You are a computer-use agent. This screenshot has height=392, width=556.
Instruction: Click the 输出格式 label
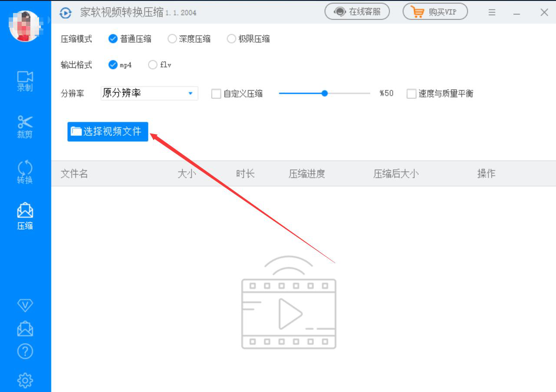click(x=76, y=65)
